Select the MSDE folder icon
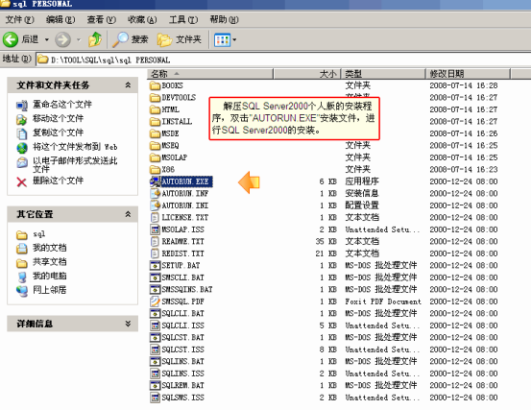The height and width of the screenshot is (410, 532). pyautogui.click(x=155, y=133)
